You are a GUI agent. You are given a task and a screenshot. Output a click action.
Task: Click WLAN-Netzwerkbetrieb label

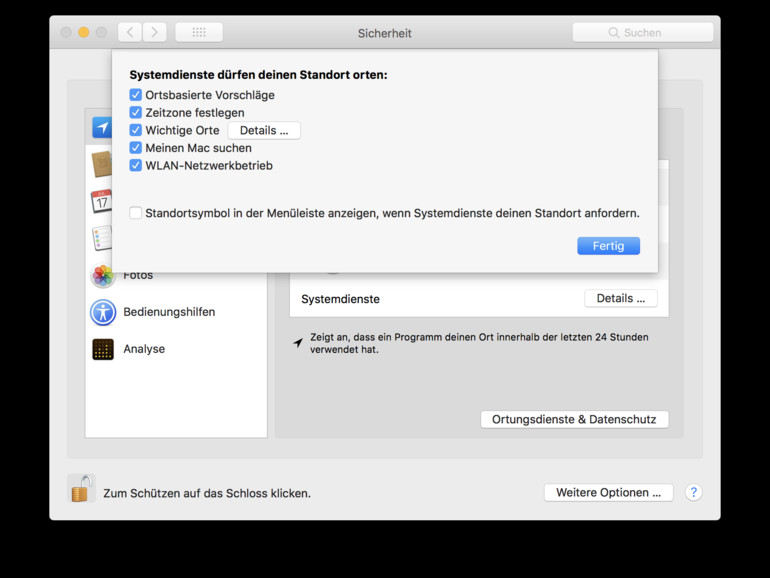[209, 165]
